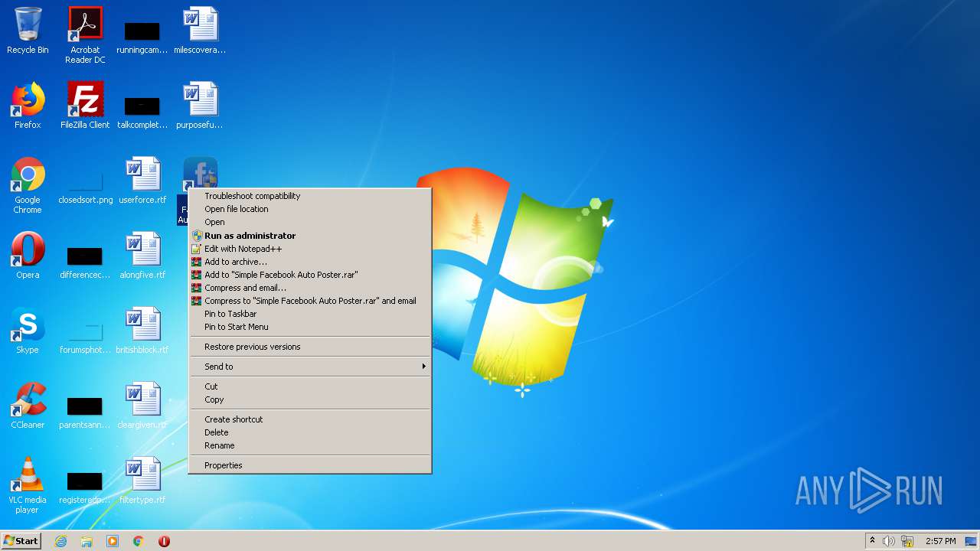This screenshot has width=980, height=551.
Task: Open Properties from the context menu
Action: pyautogui.click(x=310, y=465)
